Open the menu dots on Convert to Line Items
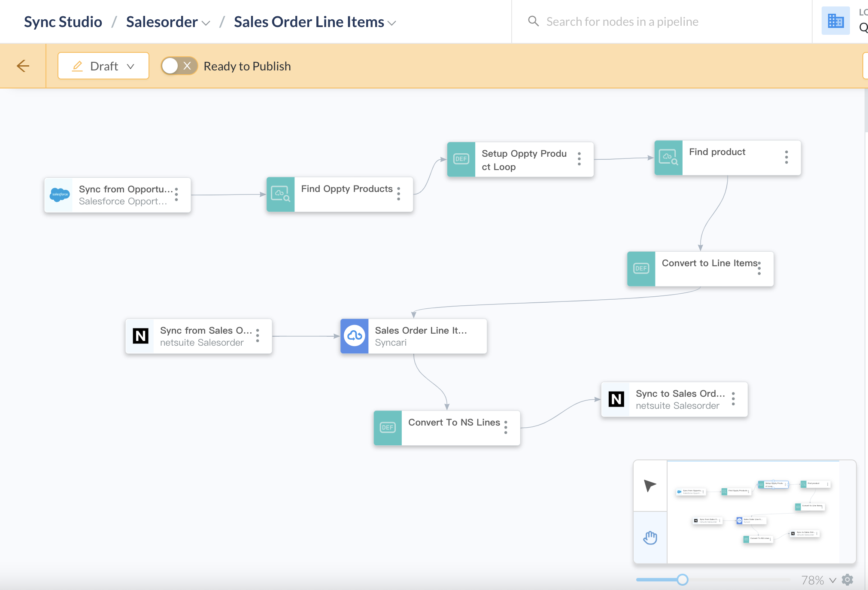This screenshot has height=590, width=868. (x=759, y=268)
